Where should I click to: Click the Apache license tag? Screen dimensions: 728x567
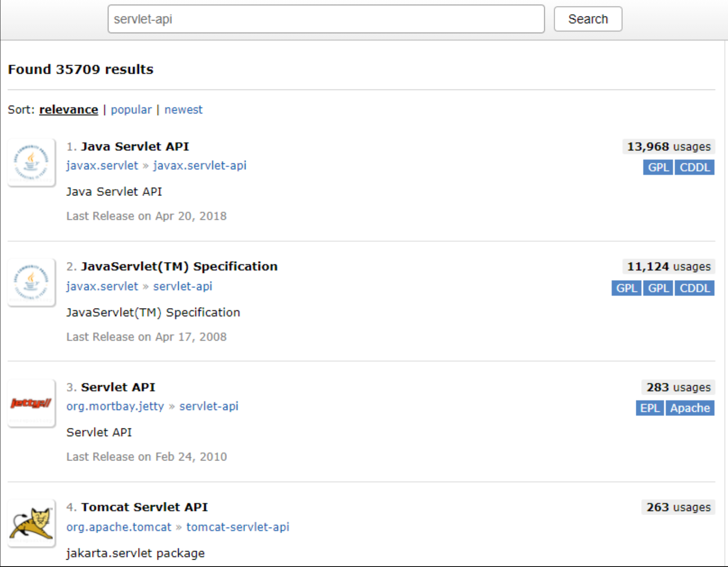(690, 408)
